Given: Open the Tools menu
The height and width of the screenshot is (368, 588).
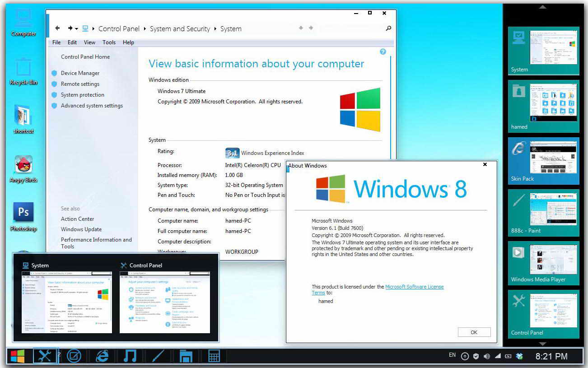Looking at the screenshot, I should (x=109, y=42).
